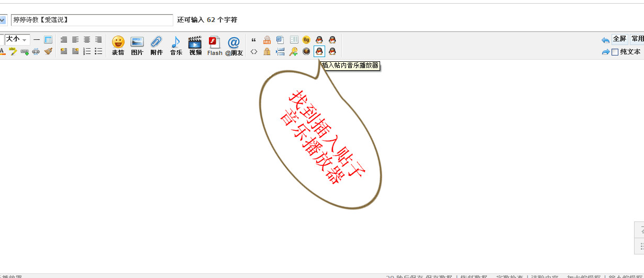Image resolution: width=644 pixels, height=278 pixels.
Task: Click the first top-row QQ penguin icon
Action: point(319,40)
